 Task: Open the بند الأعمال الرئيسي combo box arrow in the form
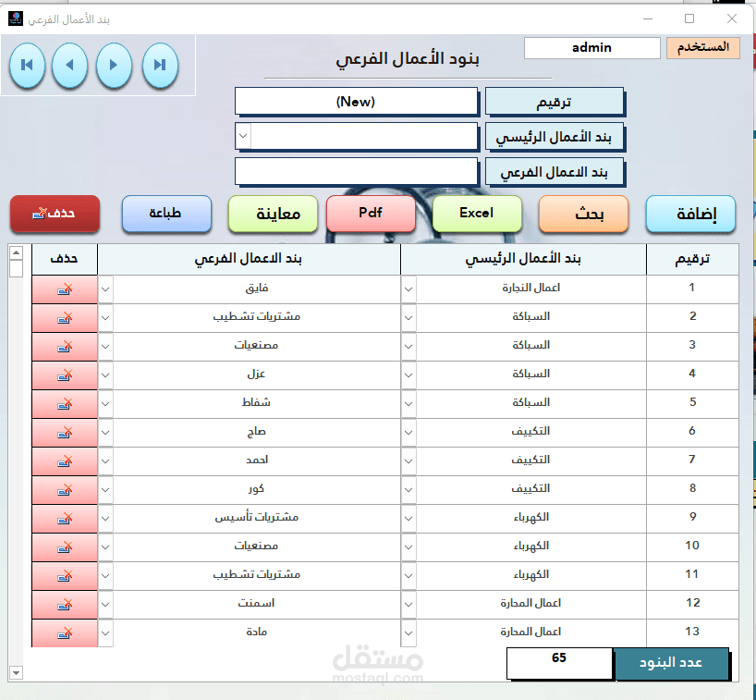(243, 136)
